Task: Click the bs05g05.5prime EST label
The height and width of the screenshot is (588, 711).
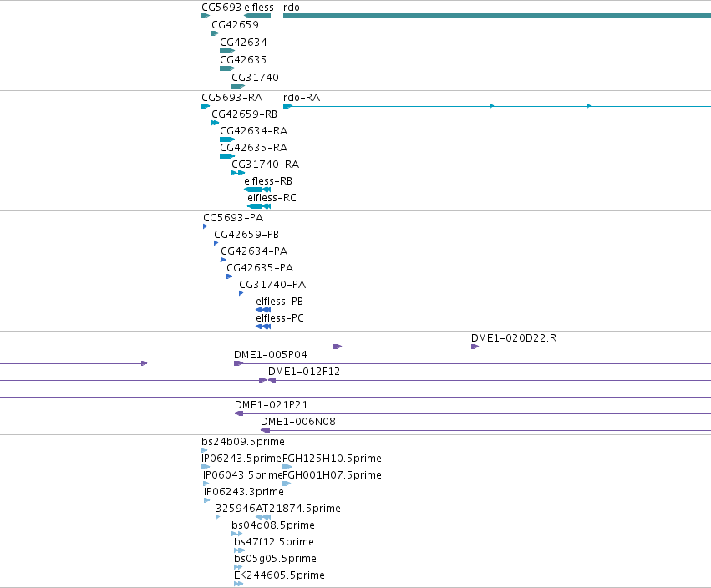Action: point(275,559)
